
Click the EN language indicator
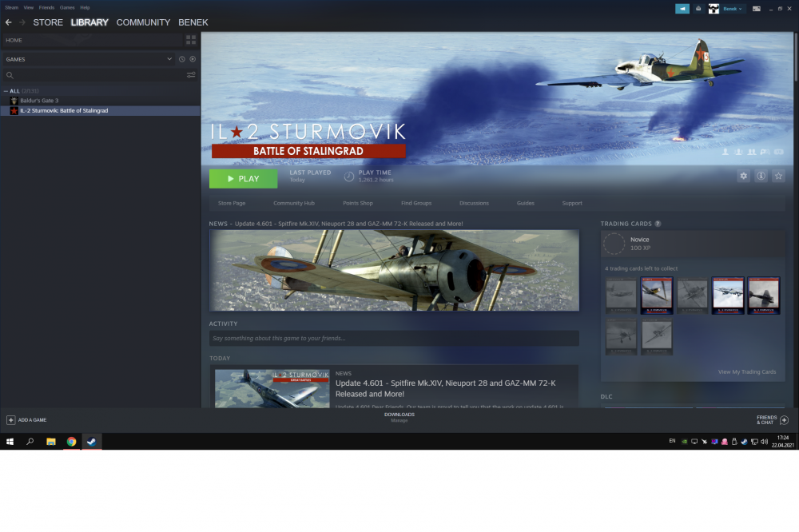(672, 441)
